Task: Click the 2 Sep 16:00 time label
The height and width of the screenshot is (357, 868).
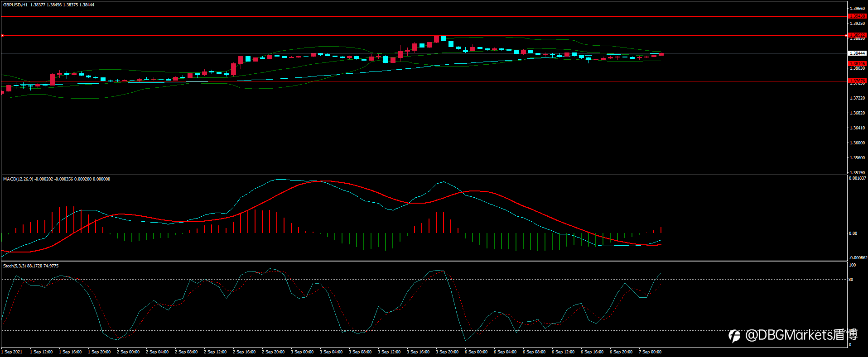Action: click(x=244, y=352)
